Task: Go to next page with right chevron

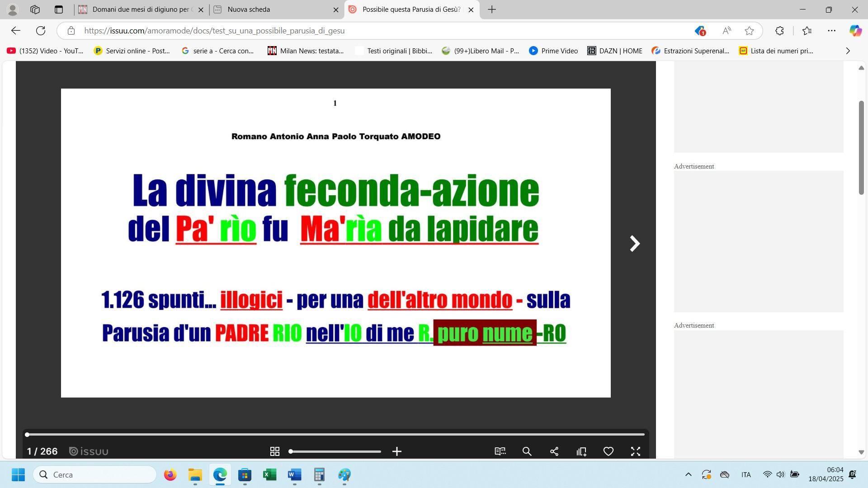Action: click(x=635, y=244)
